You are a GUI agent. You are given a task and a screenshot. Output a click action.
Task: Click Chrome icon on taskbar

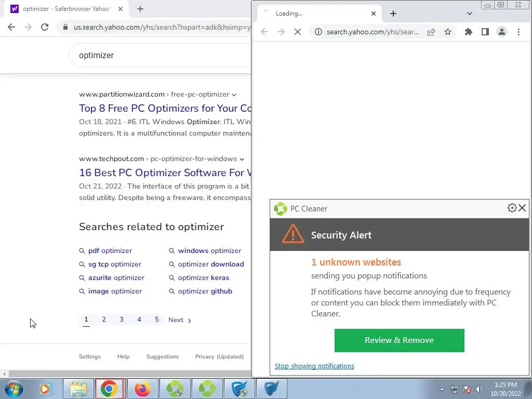click(x=110, y=389)
